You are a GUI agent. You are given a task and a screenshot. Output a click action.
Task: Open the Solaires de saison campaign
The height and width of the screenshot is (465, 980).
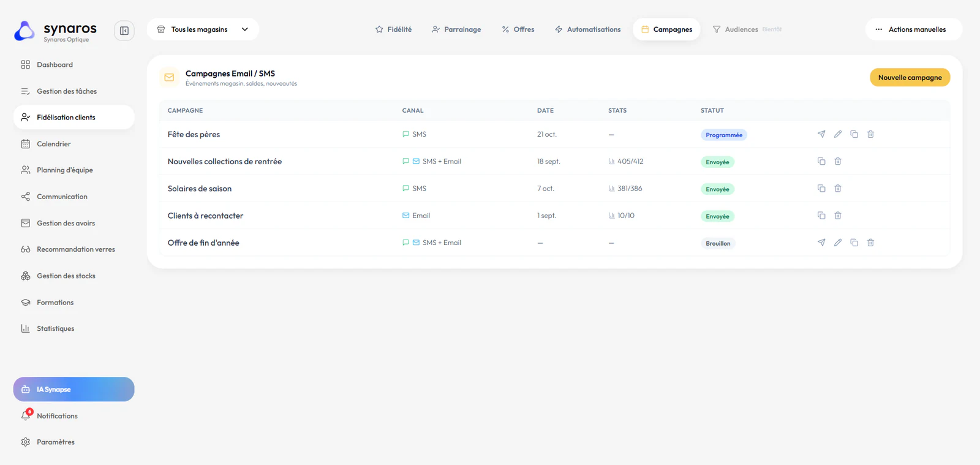(x=200, y=189)
